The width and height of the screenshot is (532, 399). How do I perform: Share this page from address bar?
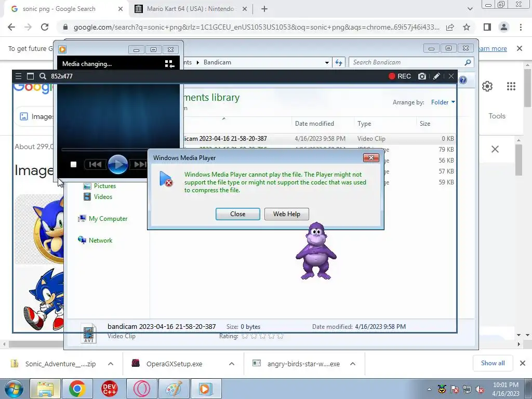pyautogui.click(x=450, y=27)
